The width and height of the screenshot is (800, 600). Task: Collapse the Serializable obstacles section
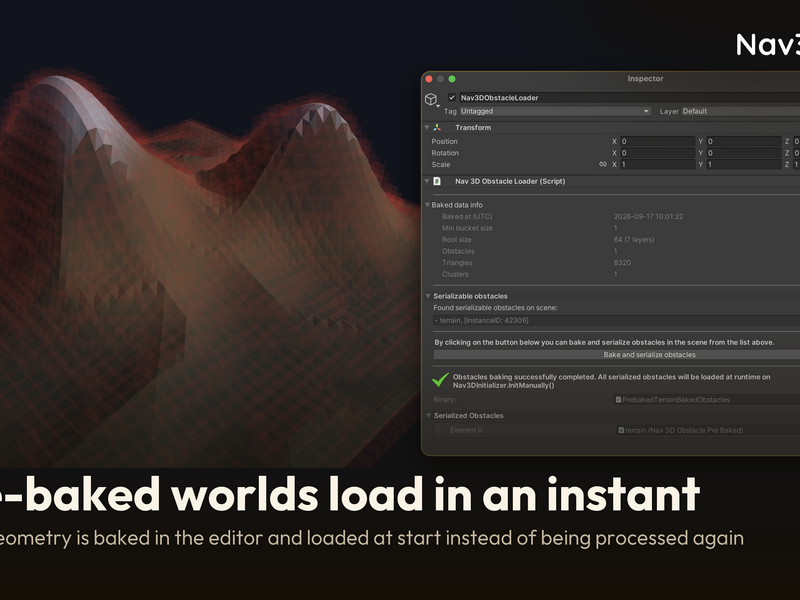428,296
